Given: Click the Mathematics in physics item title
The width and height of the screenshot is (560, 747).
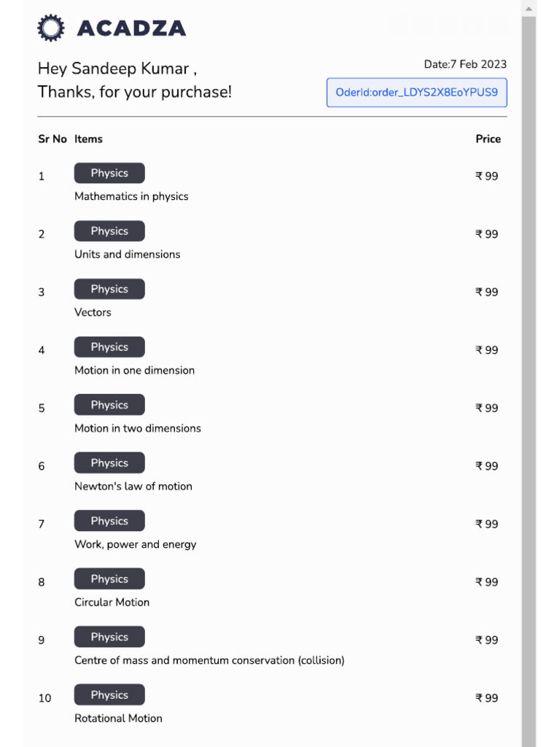Looking at the screenshot, I should (x=131, y=196).
